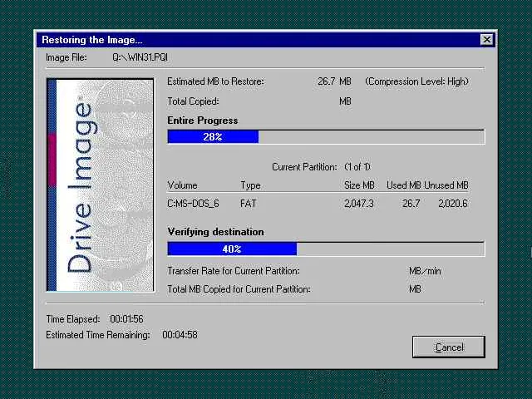Click the Entire Progress heading
This screenshot has width=532, height=399.
pyautogui.click(x=203, y=121)
